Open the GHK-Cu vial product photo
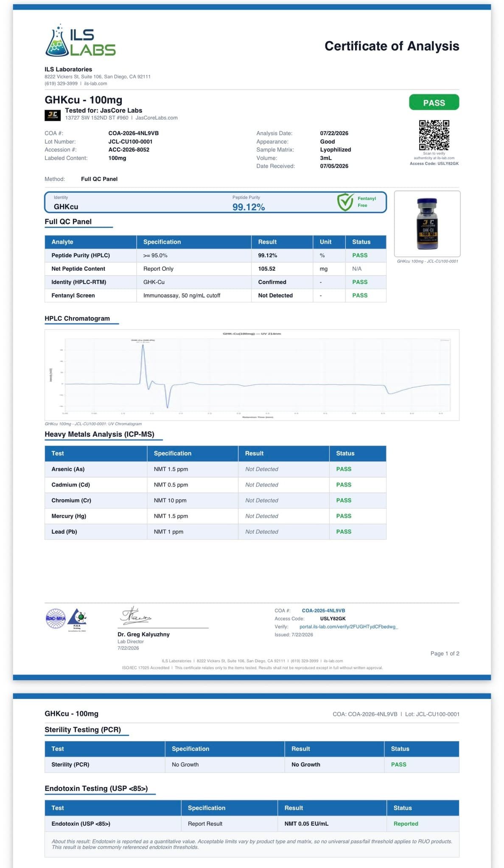Image resolution: width=504 pixels, height=868 pixels. point(427,224)
